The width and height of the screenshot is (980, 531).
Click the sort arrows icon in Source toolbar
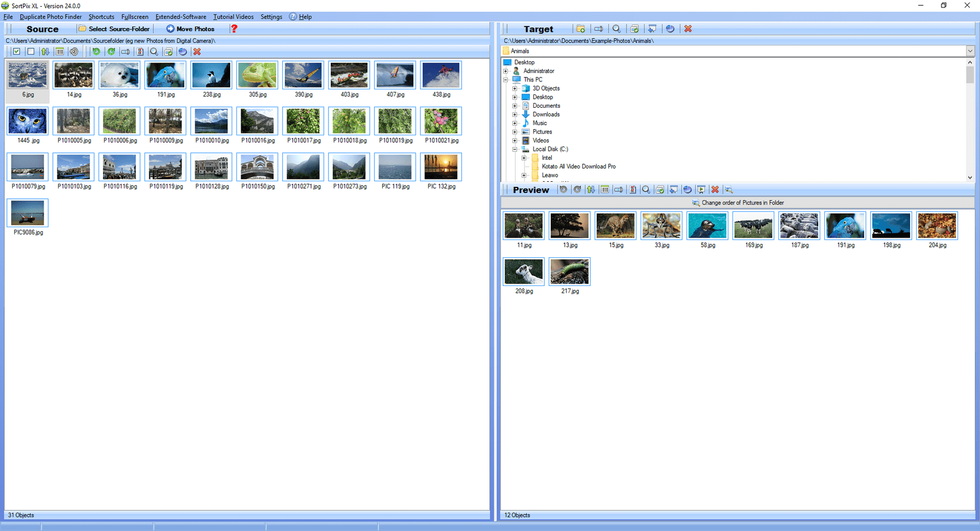coord(45,52)
